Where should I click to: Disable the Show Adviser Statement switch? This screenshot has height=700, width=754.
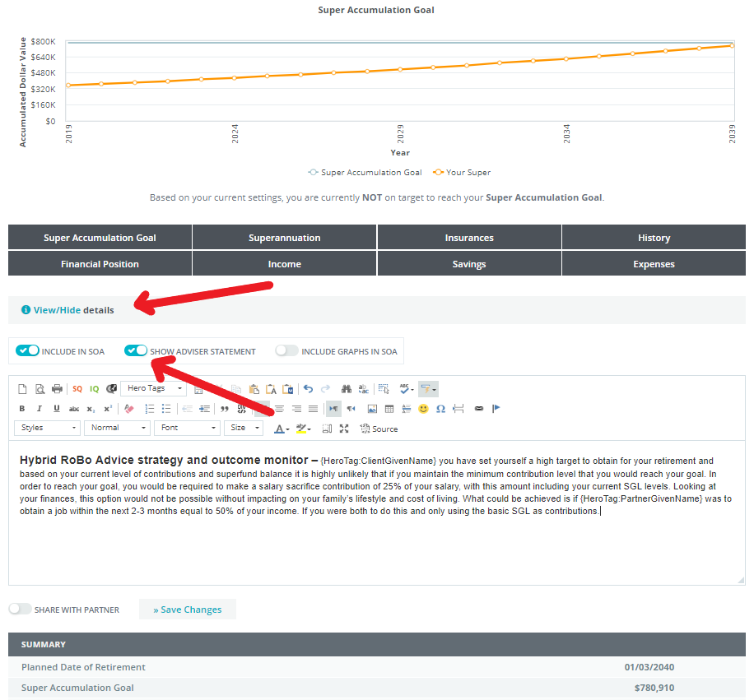click(136, 351)
